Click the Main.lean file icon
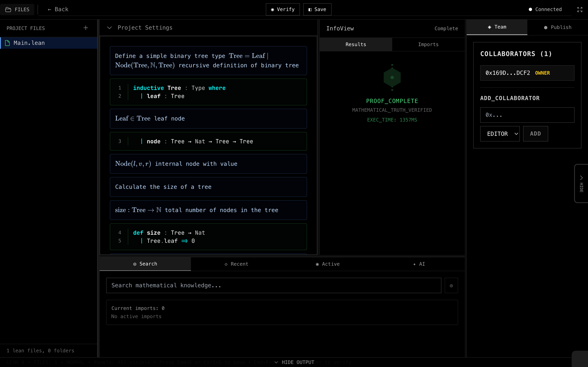This screenshot has width=588, height=367. point(8,43)
